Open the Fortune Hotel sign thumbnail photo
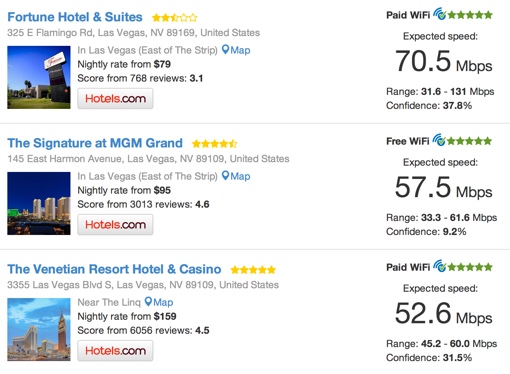Screen dimensions: 510x374 (x=39, y=77)
